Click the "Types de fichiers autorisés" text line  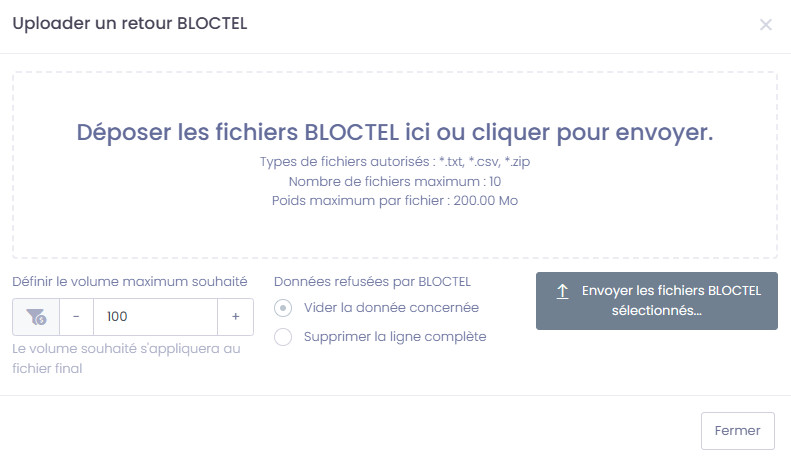click(x=395, y=162)
